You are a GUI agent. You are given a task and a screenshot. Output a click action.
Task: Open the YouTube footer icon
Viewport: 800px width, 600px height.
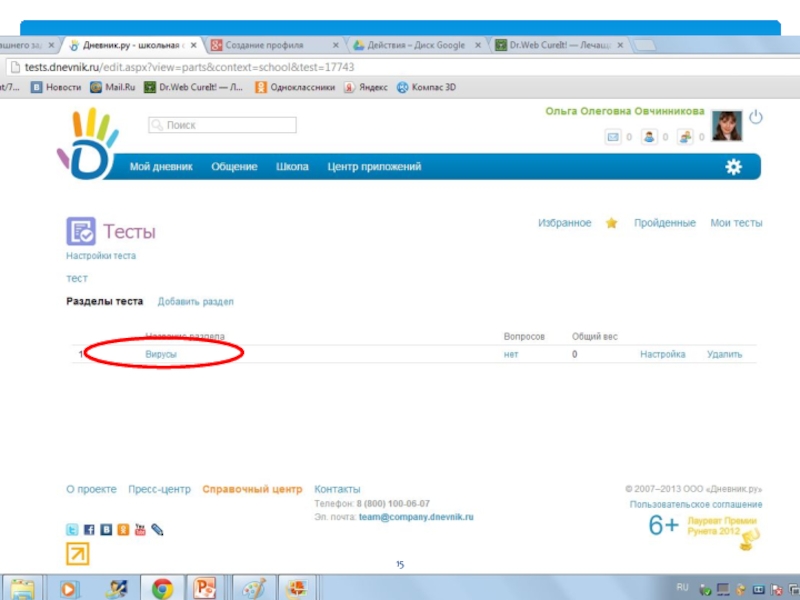(140, 530)
